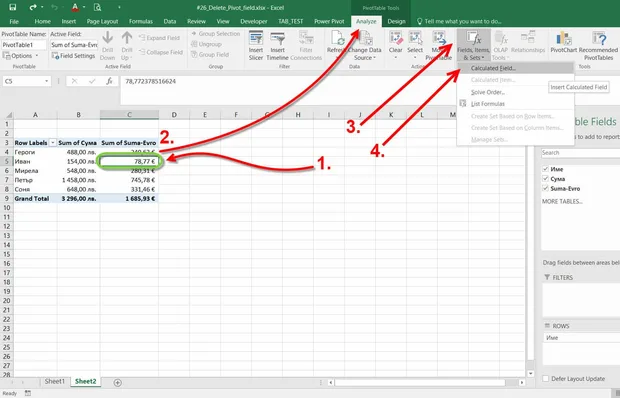The image size is (620, 398).
Task: Select row 12 header
Action: [x=7, y=226]
